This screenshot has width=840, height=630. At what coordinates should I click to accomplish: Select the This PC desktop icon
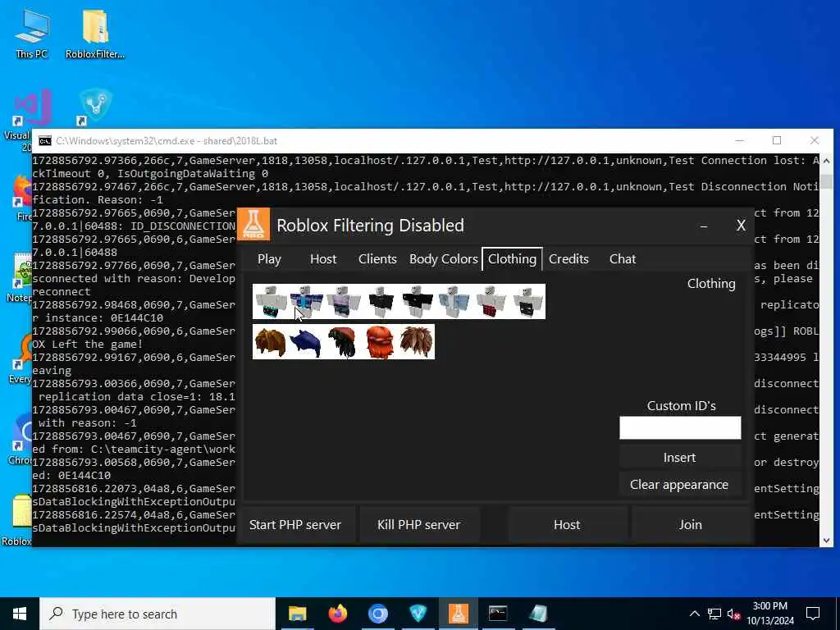(x=32, y=33)
